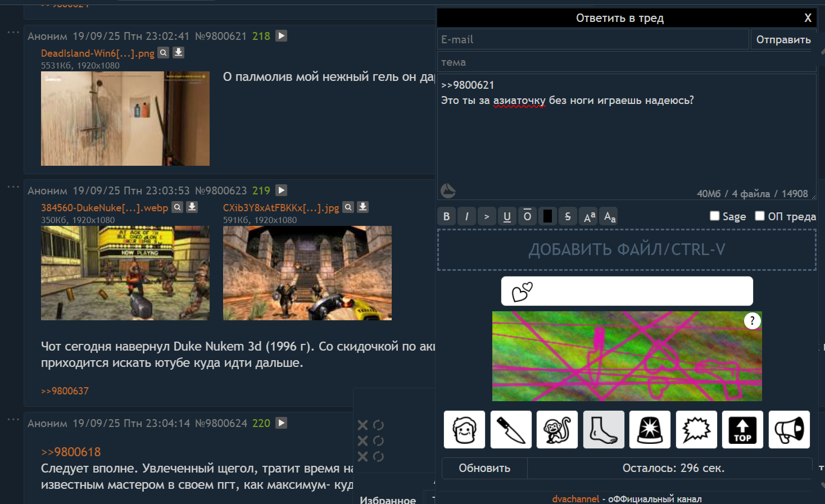Open the Duke Nukem stone stairs thumbnail
This screenshot has height=504, width=825.
click(307, 273)
